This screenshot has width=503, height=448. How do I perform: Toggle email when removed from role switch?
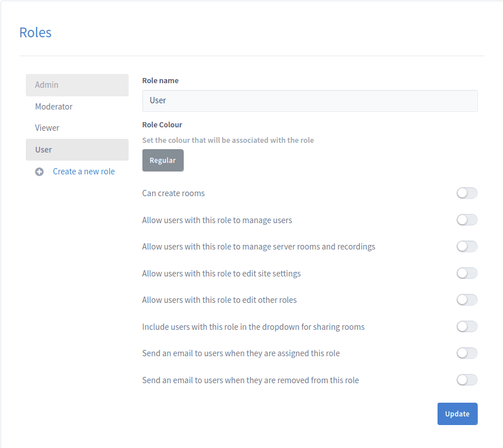(467, 380)
